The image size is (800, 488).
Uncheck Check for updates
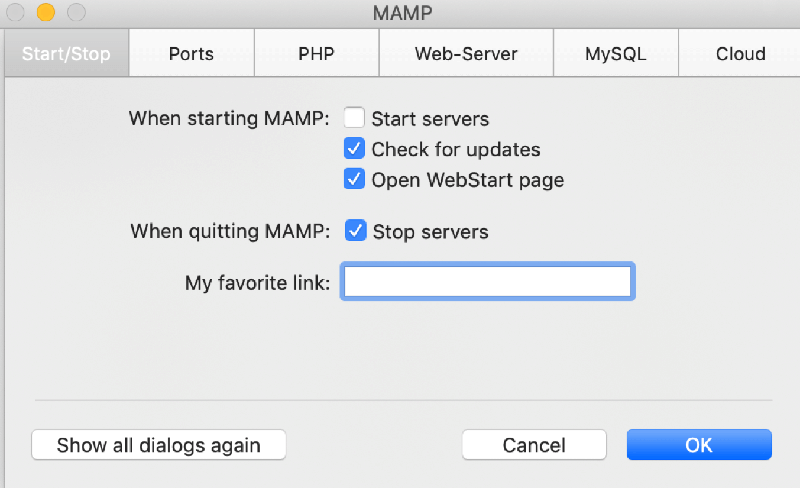click(x=354, y=149)
